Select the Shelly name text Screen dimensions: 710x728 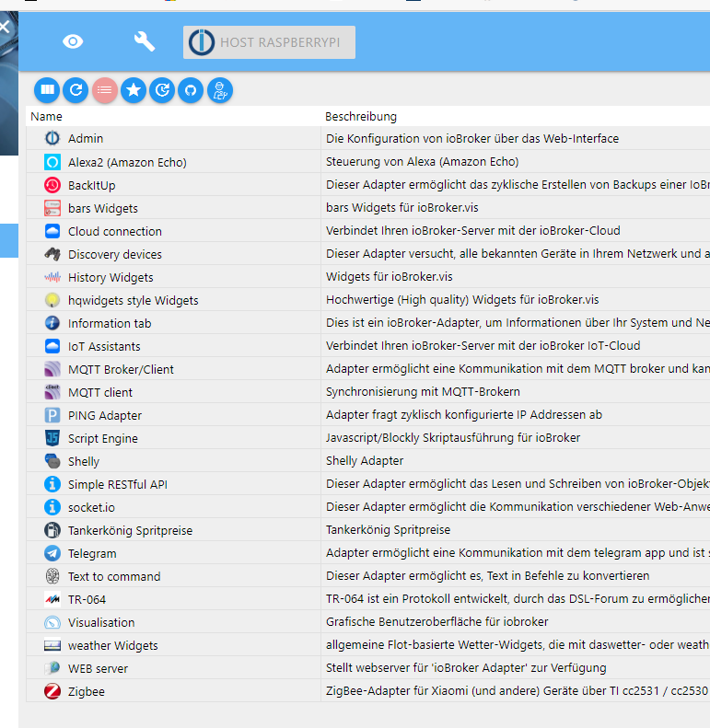(84, 461)
